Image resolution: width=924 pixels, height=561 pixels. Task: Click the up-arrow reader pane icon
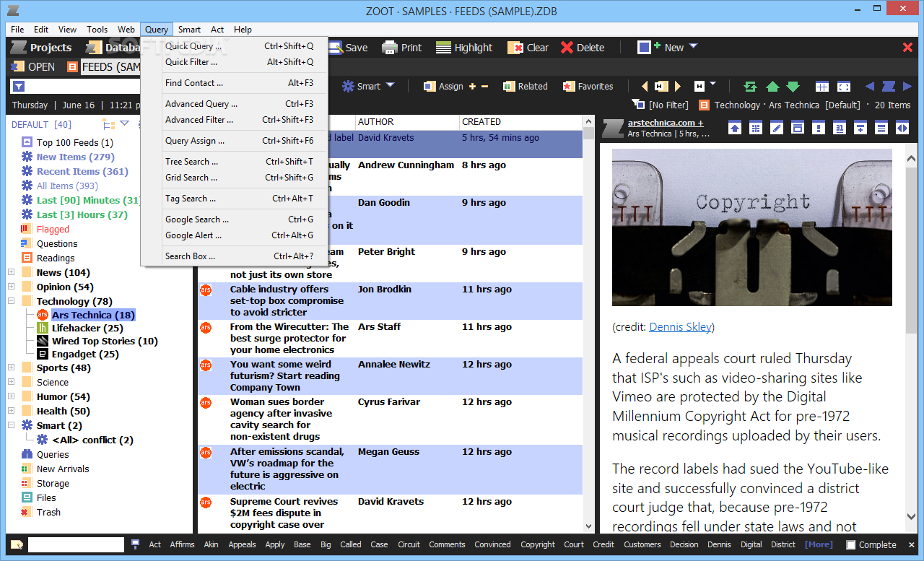[735, 128]
